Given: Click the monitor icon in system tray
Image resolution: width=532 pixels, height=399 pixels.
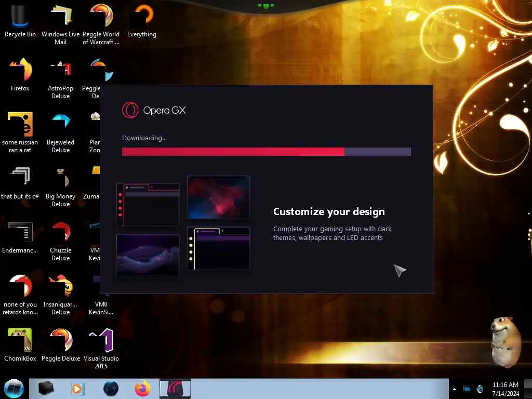Looking at the screenshot, I should 467,389.
